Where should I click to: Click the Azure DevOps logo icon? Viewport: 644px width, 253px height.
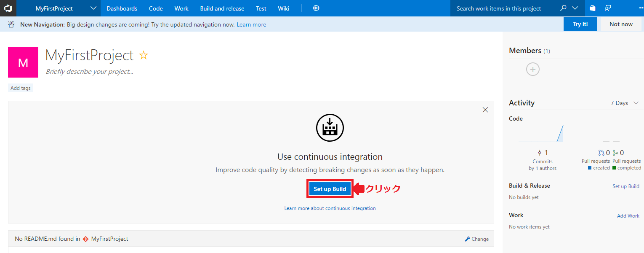(8, 8)
